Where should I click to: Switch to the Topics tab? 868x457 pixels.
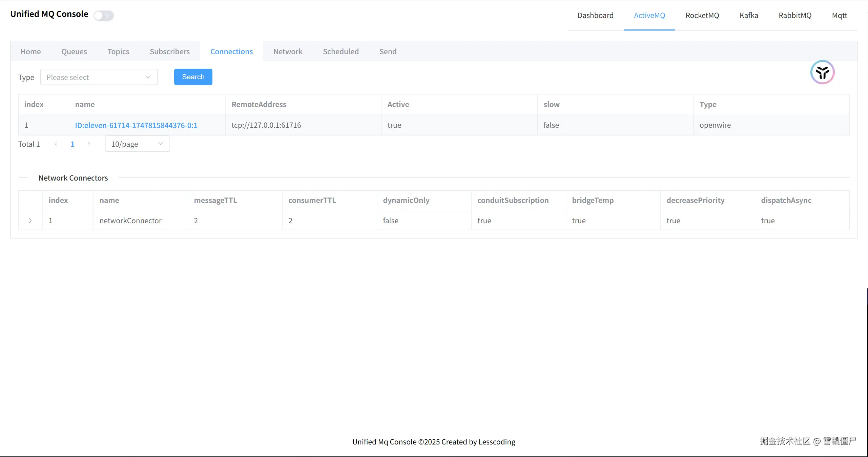click(118, 51)
